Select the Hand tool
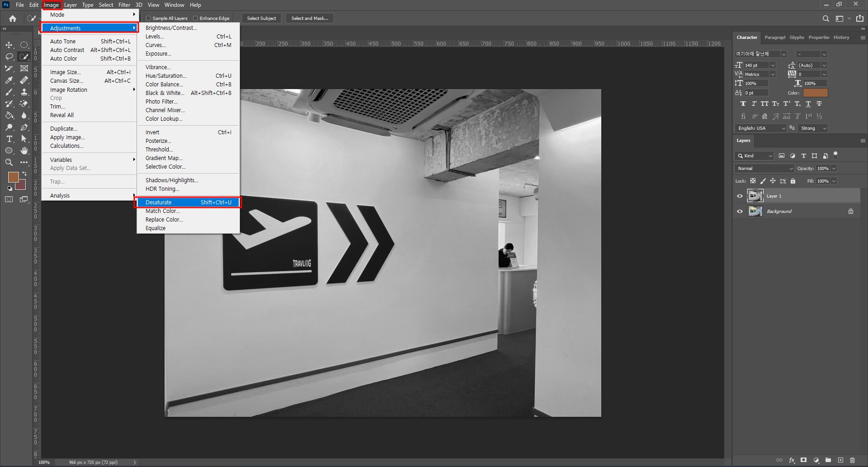868x467 pixels. [x=24, y=151]
